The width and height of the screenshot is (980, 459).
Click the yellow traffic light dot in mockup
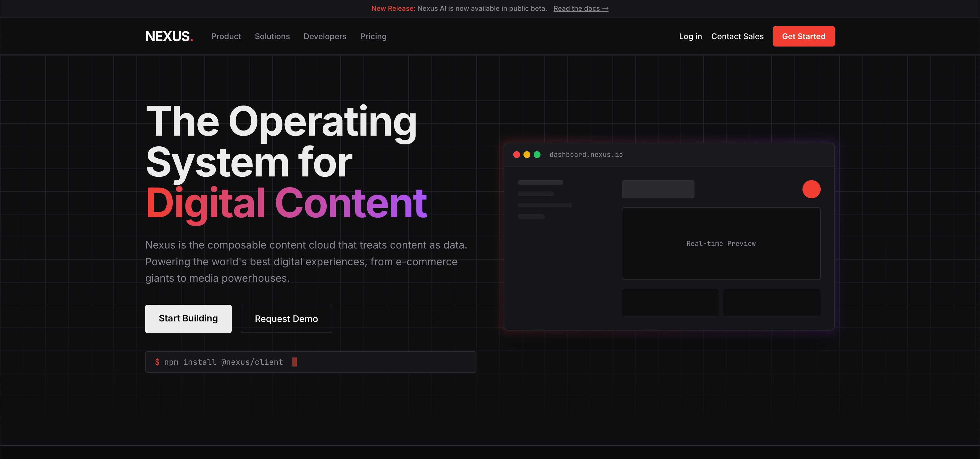[x=527, y=155]
